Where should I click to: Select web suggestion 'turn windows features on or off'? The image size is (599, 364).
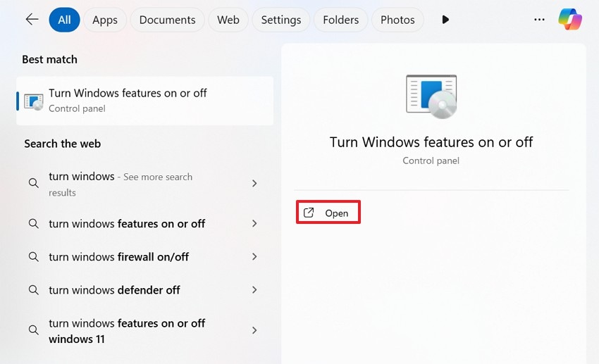[x=144, y=224]
